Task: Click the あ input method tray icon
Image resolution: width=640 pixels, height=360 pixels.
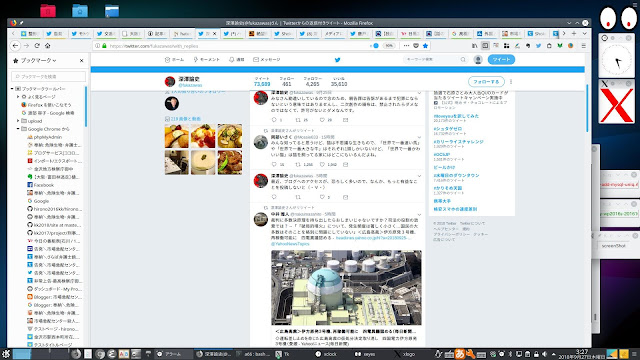Action: point(460,354)
